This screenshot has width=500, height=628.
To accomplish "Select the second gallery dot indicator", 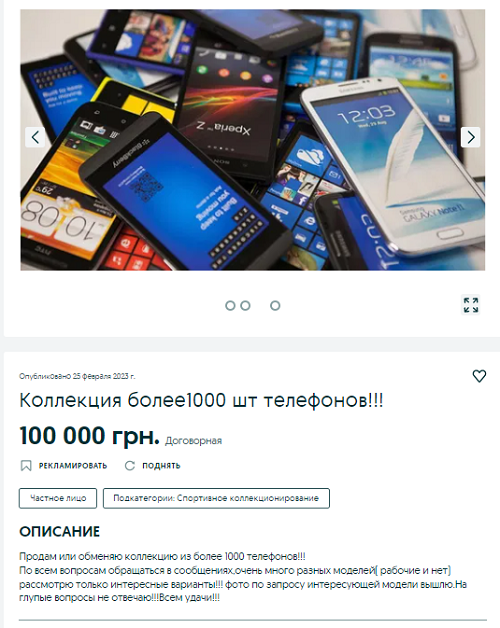I will (x=245, y=306).
